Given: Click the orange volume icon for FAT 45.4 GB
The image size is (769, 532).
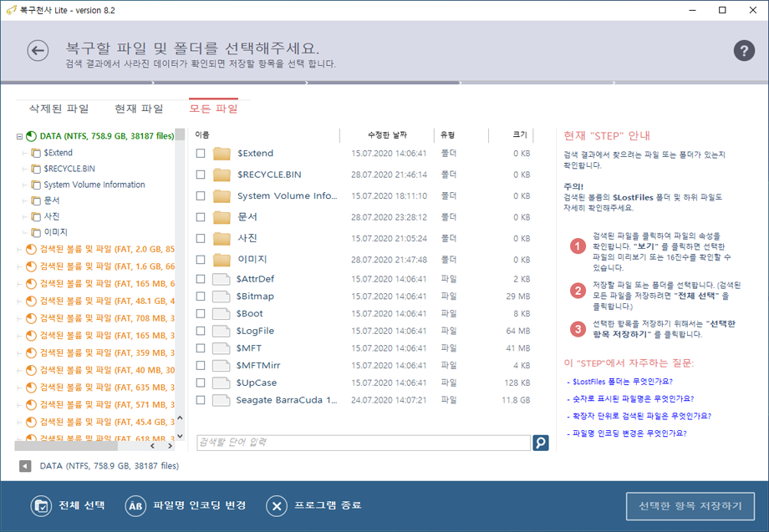Looking at the screenshot, I should click(32, 422).
